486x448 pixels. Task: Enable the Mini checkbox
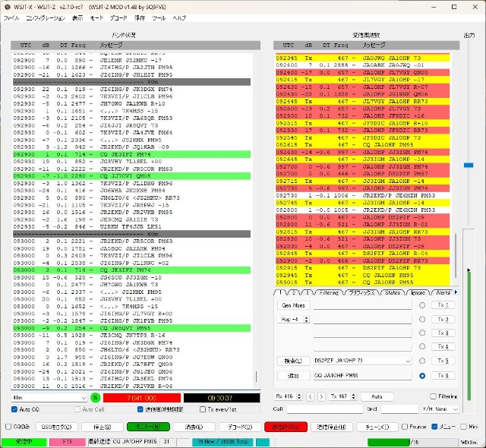click(x=463, y=427)
